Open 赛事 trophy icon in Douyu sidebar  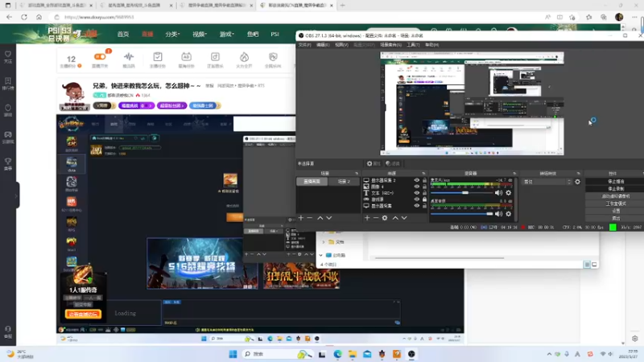[x=8, y=164]
